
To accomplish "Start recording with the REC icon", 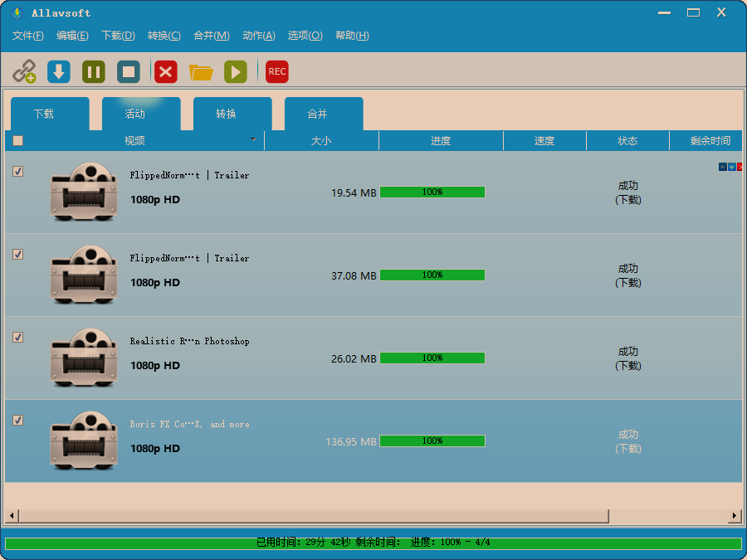I will pyautogui.click(x=276, y=71).
